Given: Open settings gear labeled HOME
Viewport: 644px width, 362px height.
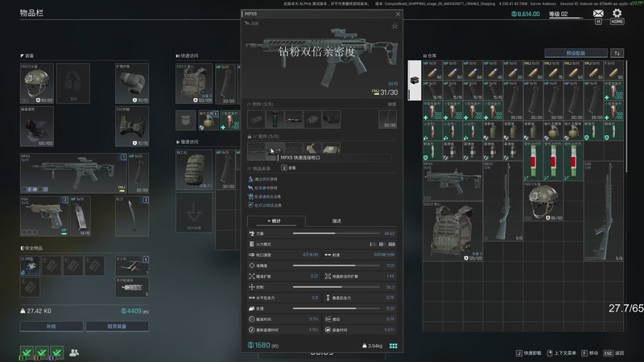Looking at the screenshot, I should click(x=617, y=13).
